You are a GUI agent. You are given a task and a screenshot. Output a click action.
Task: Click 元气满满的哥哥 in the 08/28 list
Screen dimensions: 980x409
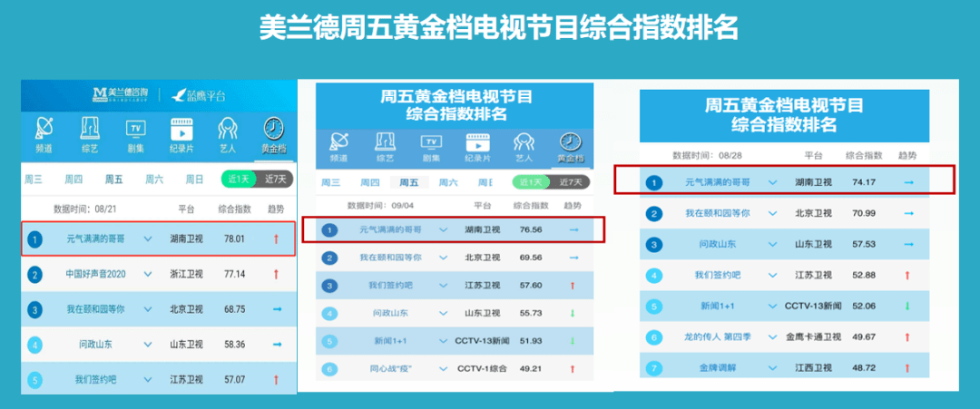pos(717,182)
